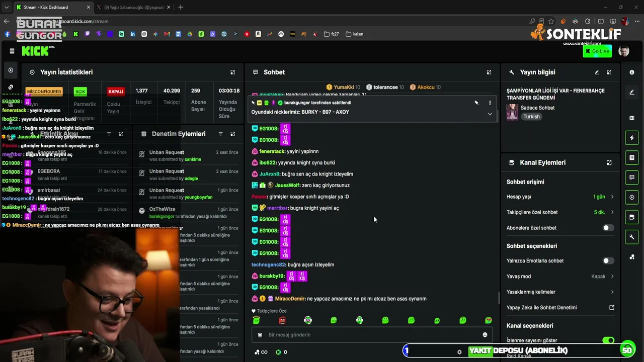The height and width of the screenshot is (362, 644).
Task: Select the red robot emote
Action: click(x=282, y=320)
